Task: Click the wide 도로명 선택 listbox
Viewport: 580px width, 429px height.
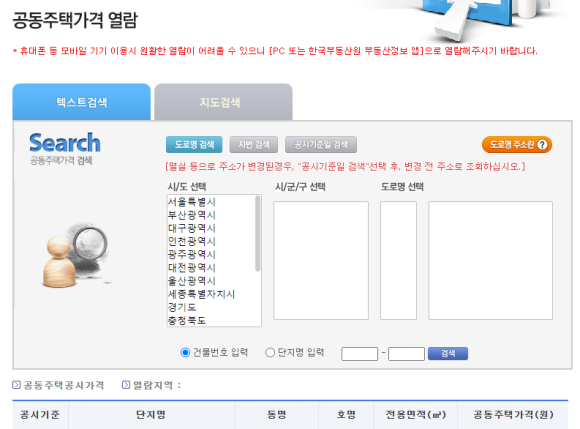Action: click(490, 260)
